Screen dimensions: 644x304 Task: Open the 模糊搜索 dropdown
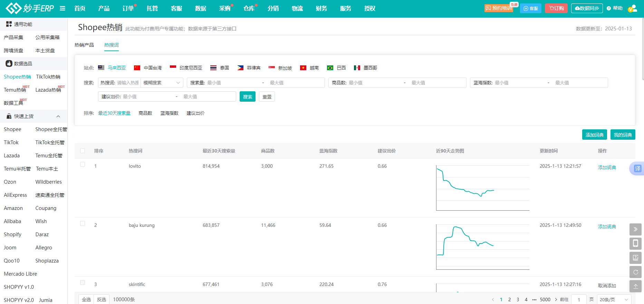coord(162,83)
